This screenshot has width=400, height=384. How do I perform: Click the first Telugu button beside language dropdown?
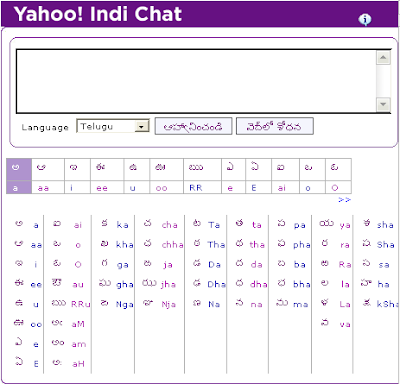click(x=193, y=126)
